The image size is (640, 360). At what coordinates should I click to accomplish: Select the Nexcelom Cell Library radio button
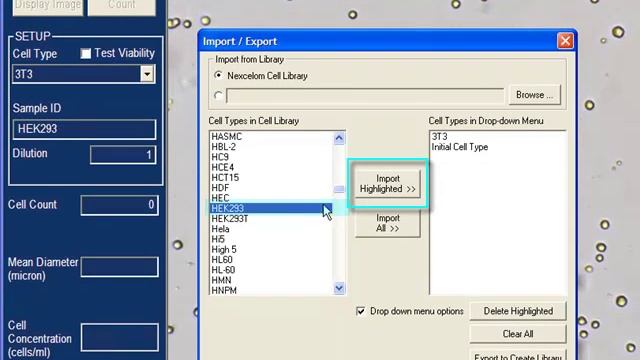coord(218,76)
